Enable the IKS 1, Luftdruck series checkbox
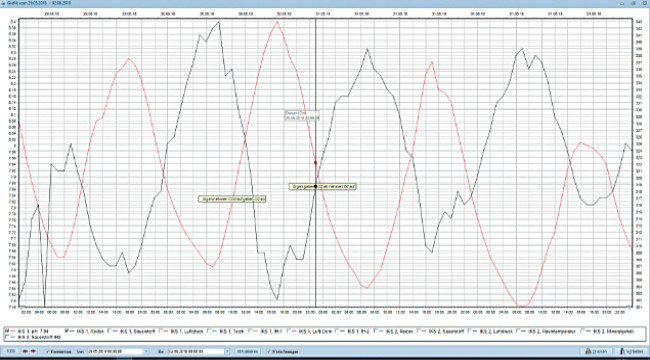This screenshot has height=360, width=650. coord(160,331)
